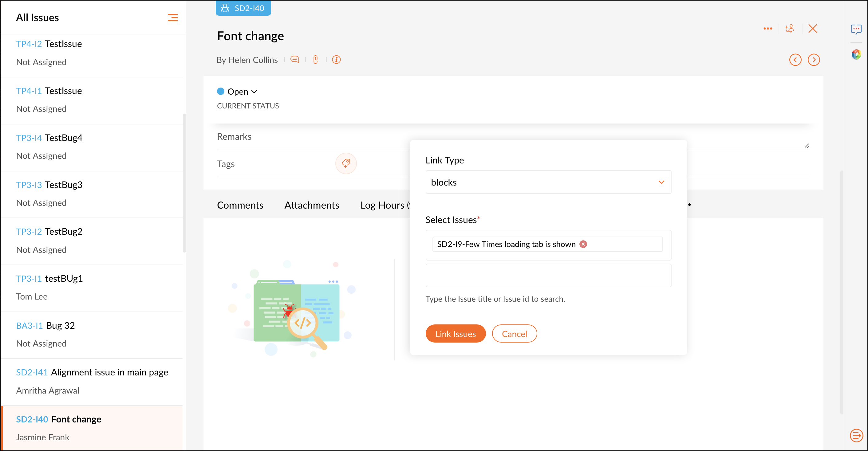Screen dimensions: 868x451
Task: Click the colorful assistant icon in right sidebar
Action: coord(856,54)
